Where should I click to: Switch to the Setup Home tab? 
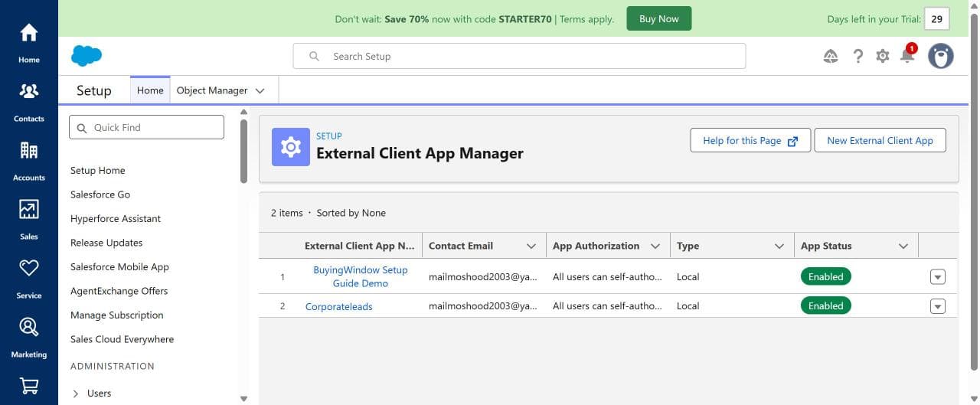pyautogui.click(x=150, y=90)
